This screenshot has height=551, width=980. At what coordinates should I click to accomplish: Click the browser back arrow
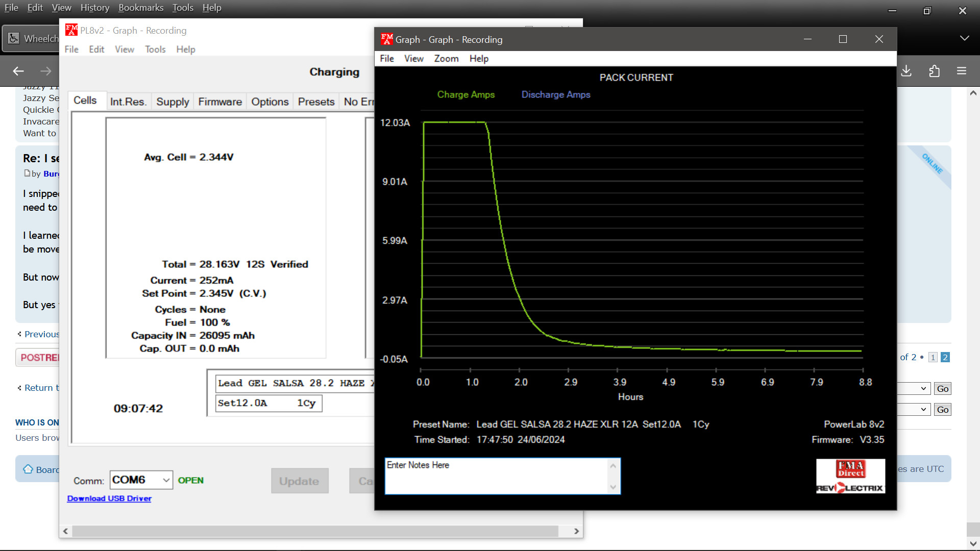pyautogui.click(x=18, y=71)
